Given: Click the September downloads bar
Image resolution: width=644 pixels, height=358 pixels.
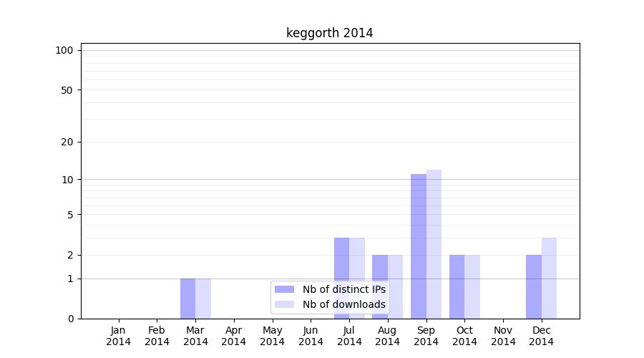Looking at the screenshot, I should point(434,244).
